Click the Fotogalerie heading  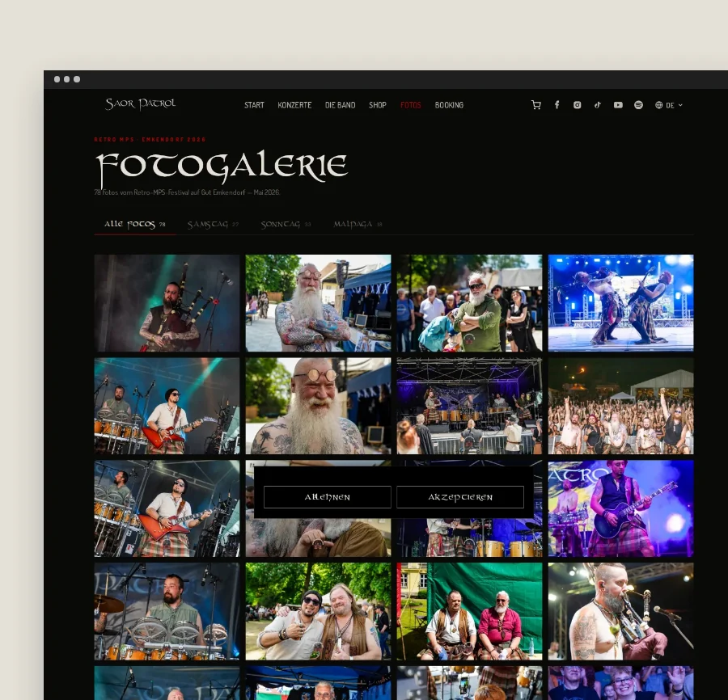click(222, 167)
